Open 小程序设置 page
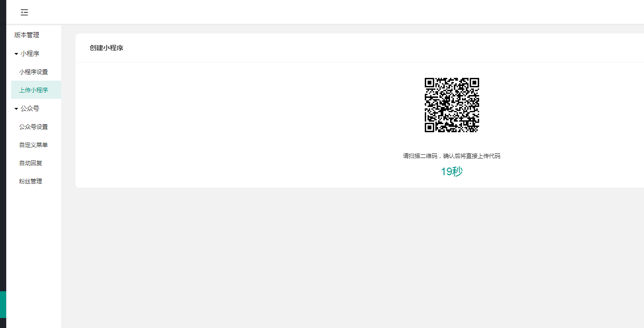This screenshot has height=328, width=644. pyautogui.click(x=33, y=72)
